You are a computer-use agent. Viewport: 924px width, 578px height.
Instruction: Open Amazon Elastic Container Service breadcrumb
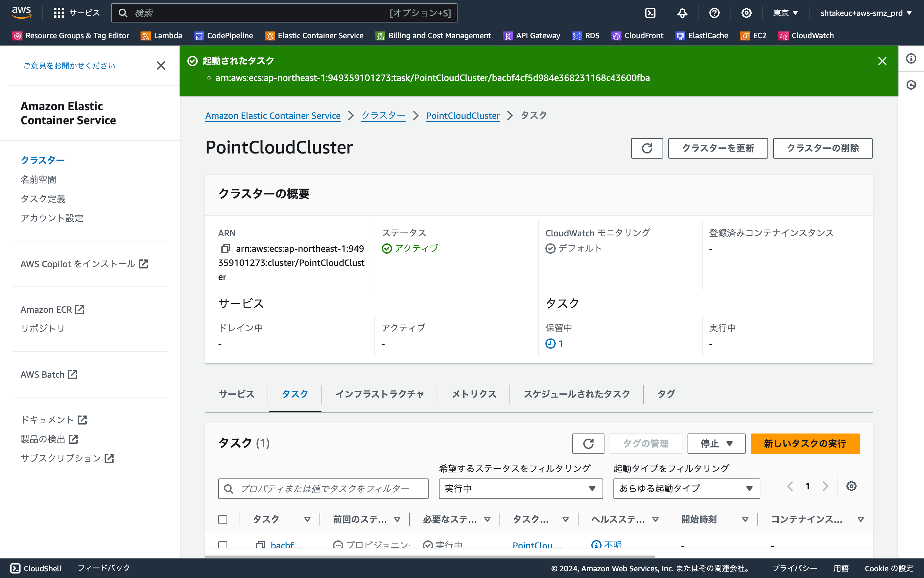tap(273, 116)
